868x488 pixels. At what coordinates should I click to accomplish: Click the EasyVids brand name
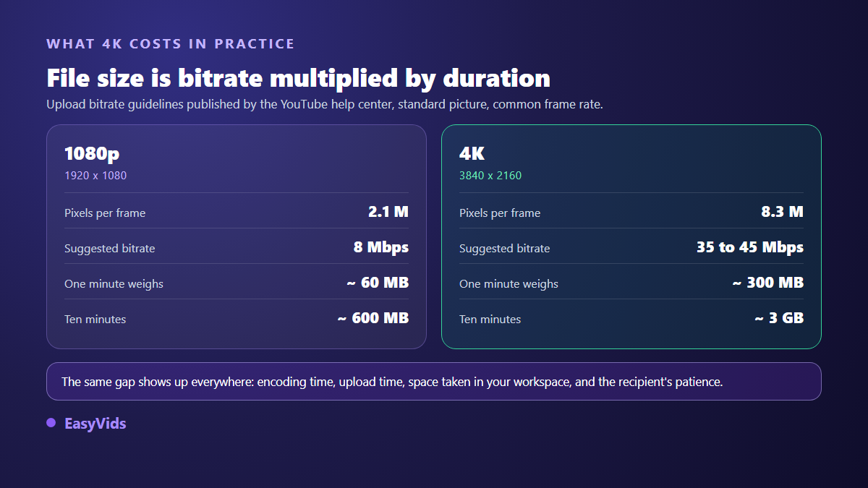point(95,424)
